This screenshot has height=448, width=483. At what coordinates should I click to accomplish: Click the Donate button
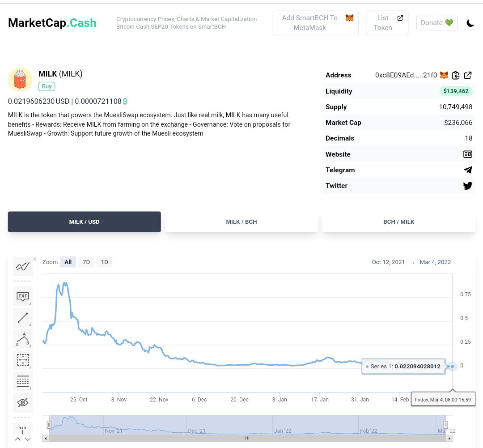pyautogui.click(x=437, y=23)
